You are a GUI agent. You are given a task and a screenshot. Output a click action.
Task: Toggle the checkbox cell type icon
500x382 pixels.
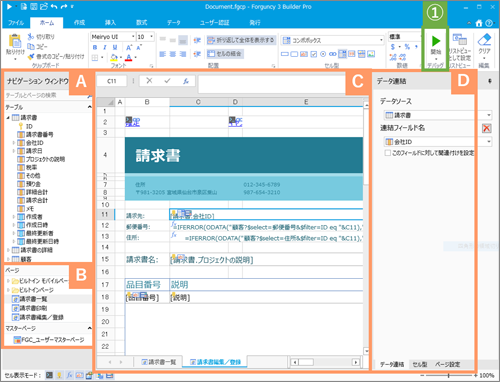point(313,54)
